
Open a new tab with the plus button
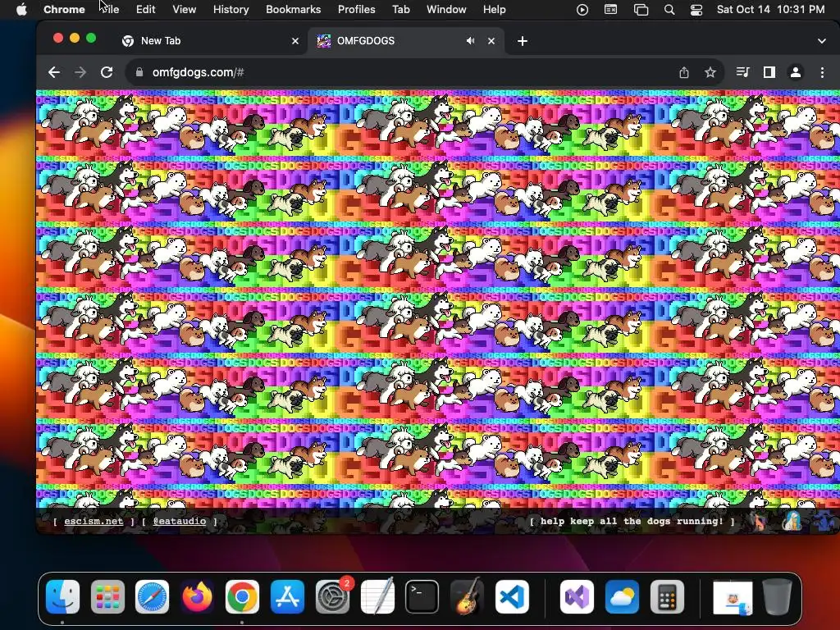tap(523, 41)
